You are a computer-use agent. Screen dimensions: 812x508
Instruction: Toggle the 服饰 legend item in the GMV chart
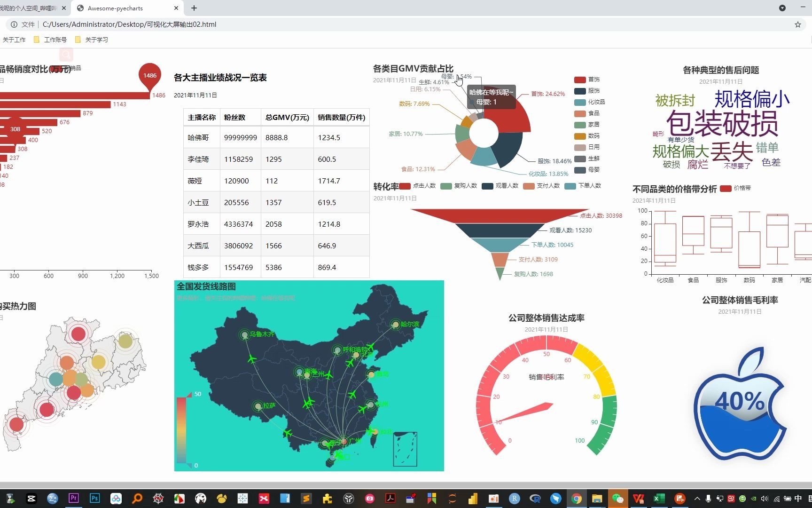point(587,91)
